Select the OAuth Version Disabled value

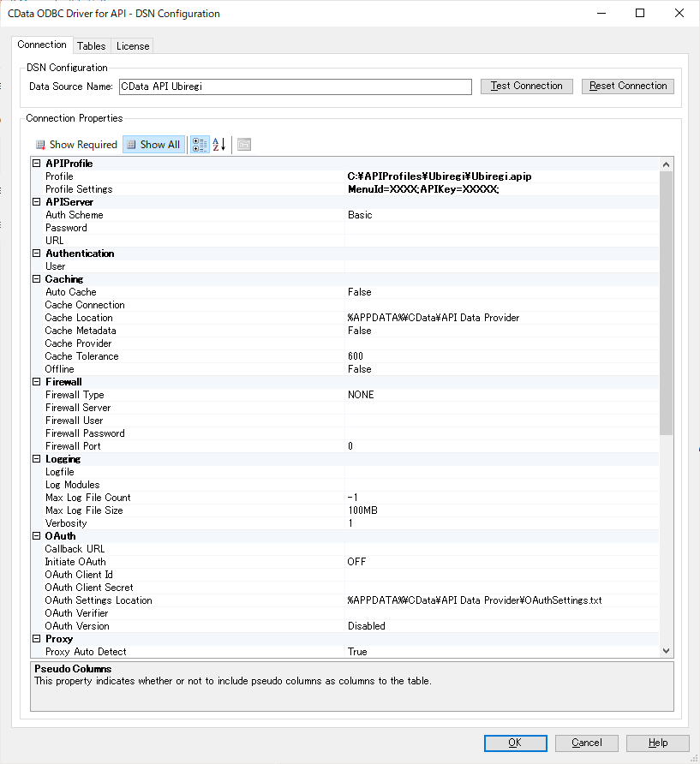coord(367,626)
